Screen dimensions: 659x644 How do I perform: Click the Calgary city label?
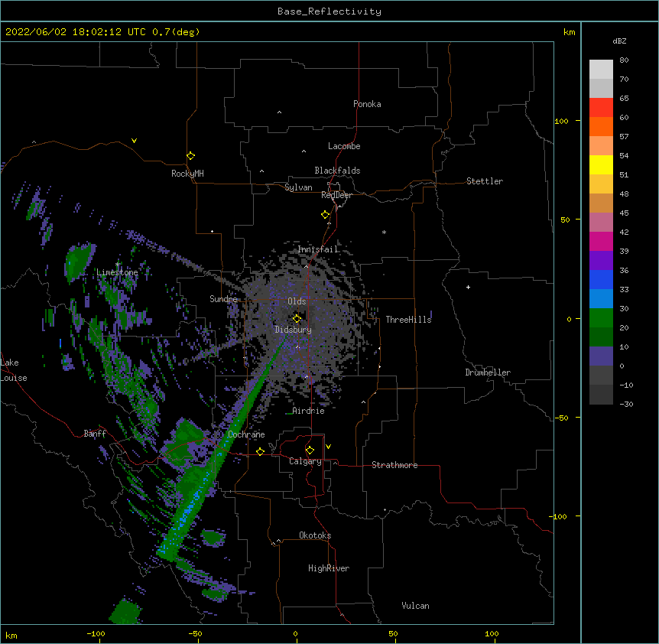[305, 461]
